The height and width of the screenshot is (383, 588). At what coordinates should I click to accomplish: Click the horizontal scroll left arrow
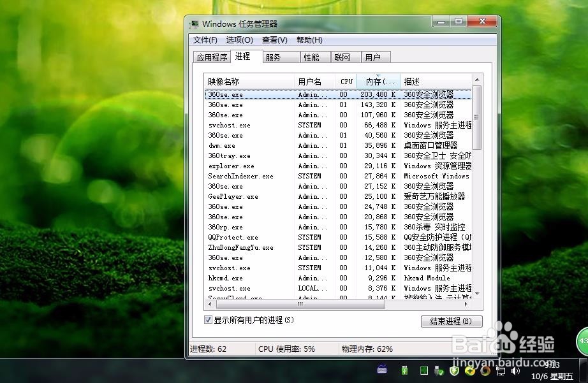tap(210, 305)
